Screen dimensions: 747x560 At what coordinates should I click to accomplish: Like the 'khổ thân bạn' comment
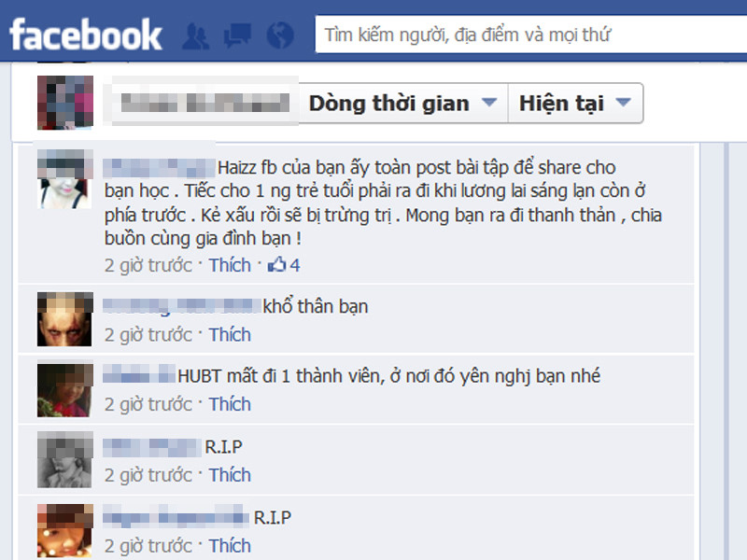(230, 335)
